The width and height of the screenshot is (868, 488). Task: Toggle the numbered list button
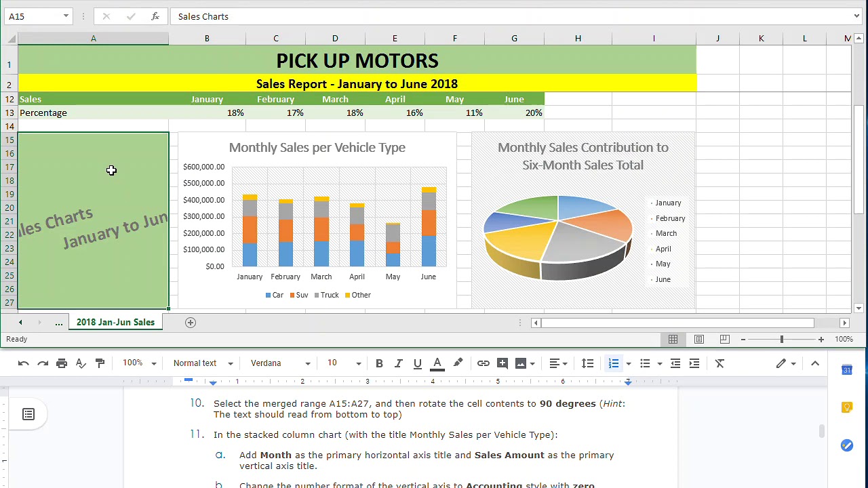point(614,363)
